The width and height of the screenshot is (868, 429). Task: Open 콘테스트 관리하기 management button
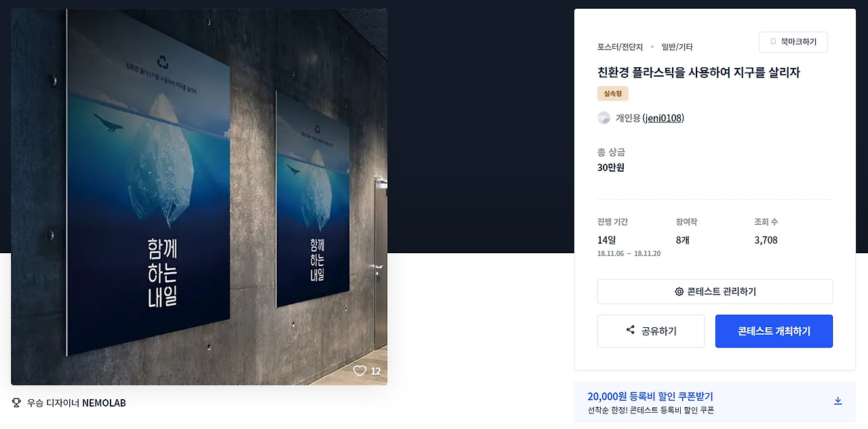point(715,292)
